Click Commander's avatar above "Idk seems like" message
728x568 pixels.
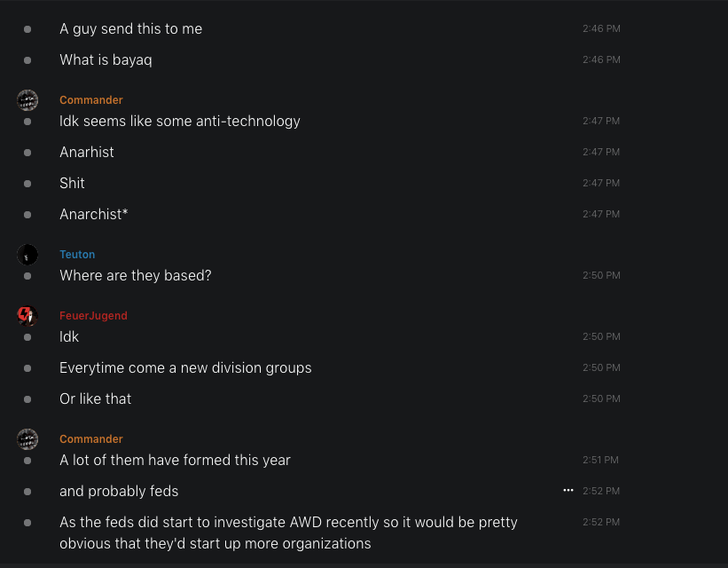point(27,100)
